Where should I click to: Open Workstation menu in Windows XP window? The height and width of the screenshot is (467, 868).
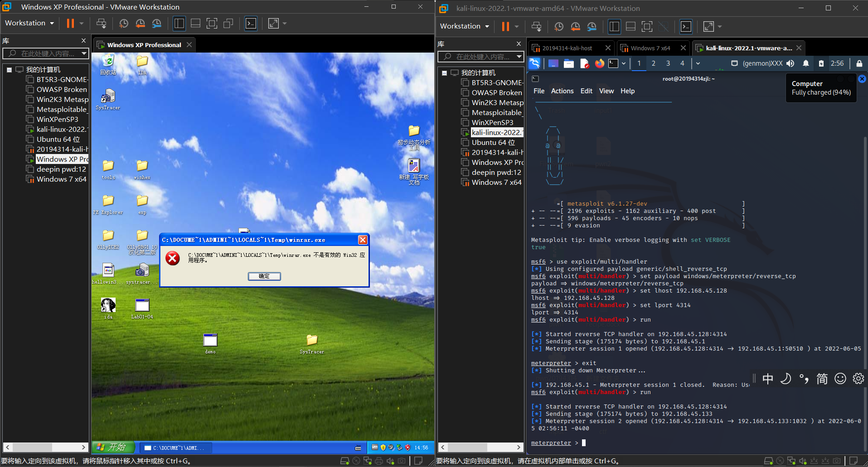(29, 23)
